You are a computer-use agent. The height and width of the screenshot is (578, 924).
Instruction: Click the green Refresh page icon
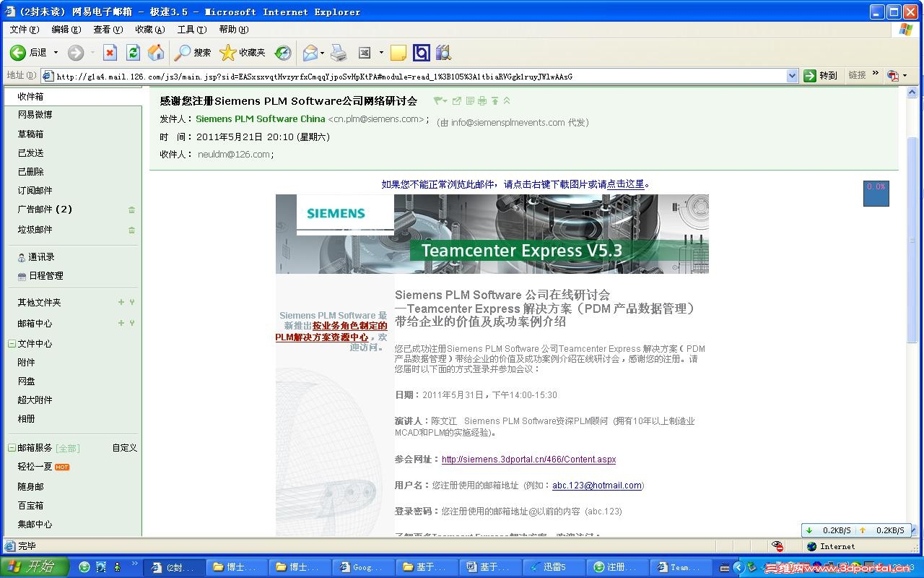tap(133, 53)
